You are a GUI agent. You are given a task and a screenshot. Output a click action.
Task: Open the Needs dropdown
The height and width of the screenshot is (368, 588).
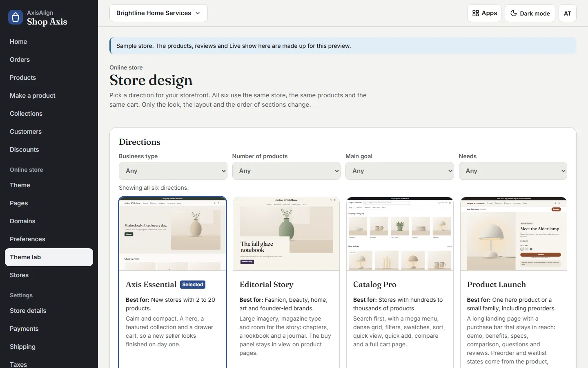click(513, 171)
